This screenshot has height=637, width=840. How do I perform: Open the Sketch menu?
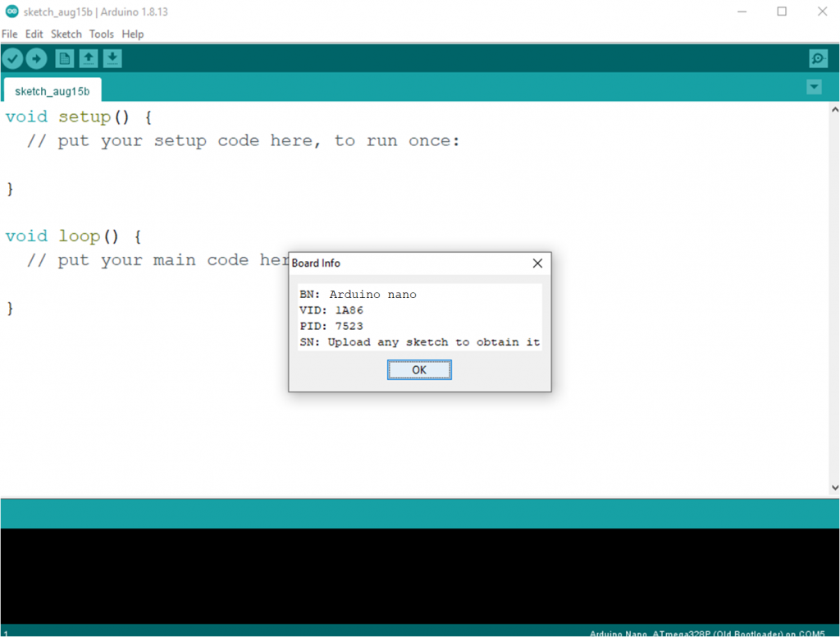point(66,34)
